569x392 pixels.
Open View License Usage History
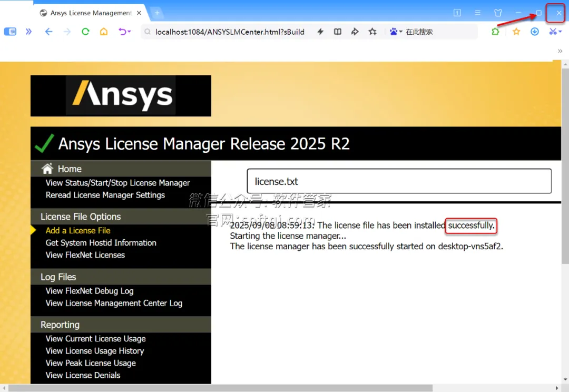pyautogui.click(x=95, y=351)
